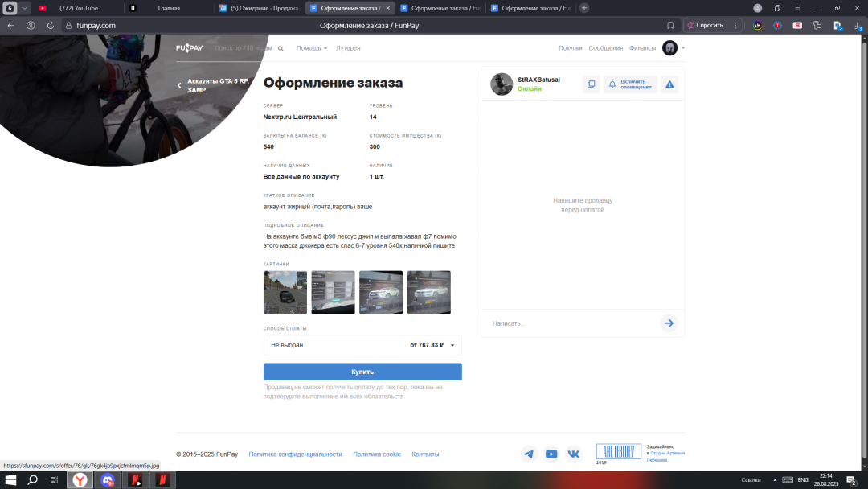
Task: Switch to the (772) YouTube tab
Action: [77, 8]
